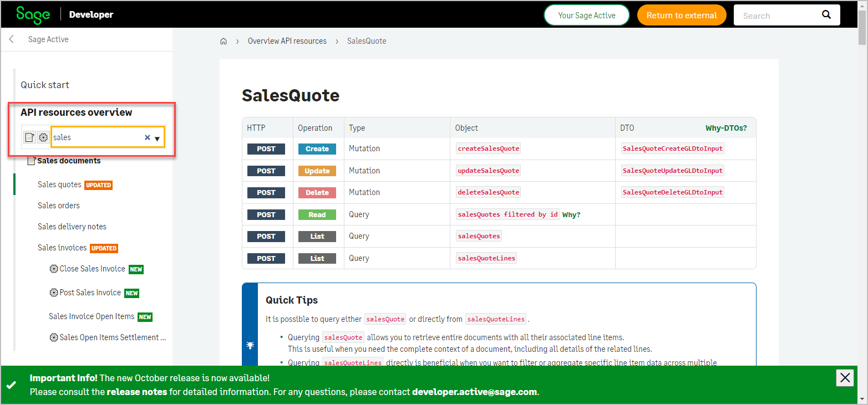The image size is (868, 405).
Task: Select Sales orders in the sidebar
Action: [x=59, y=206]
